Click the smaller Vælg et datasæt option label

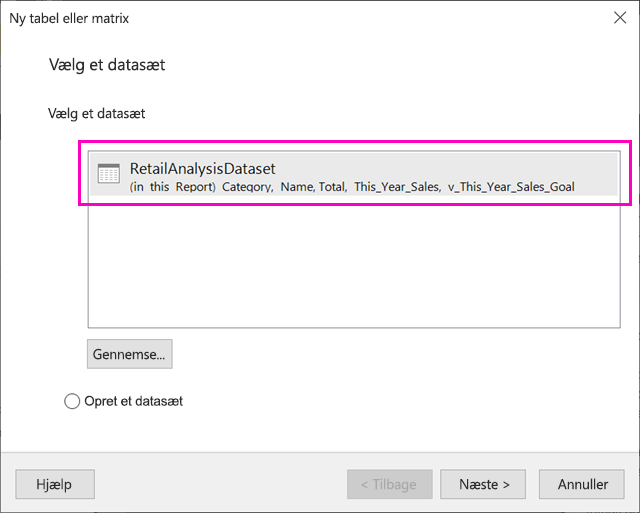tap(96, 113)
